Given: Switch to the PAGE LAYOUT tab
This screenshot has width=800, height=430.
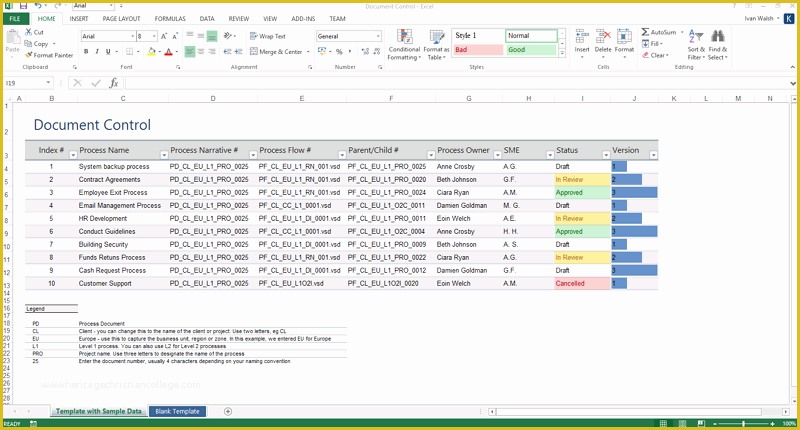Looking at the screenshot, I should 121,18.
